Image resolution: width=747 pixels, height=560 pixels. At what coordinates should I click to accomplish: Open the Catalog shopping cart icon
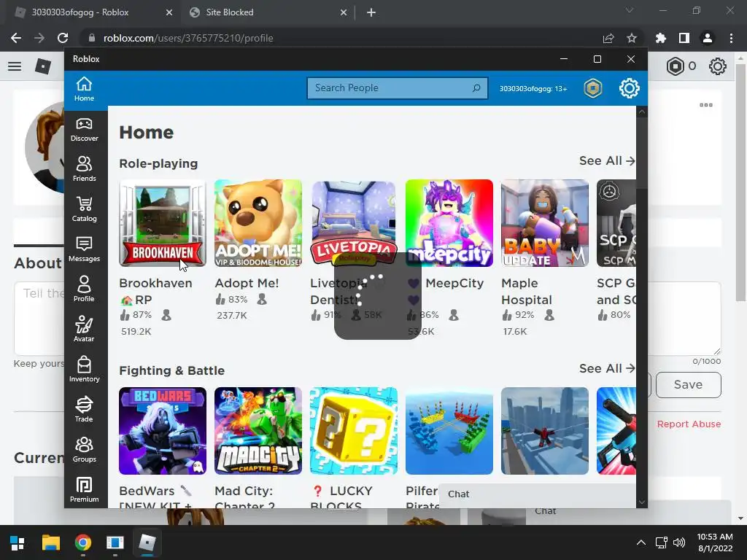85,209
